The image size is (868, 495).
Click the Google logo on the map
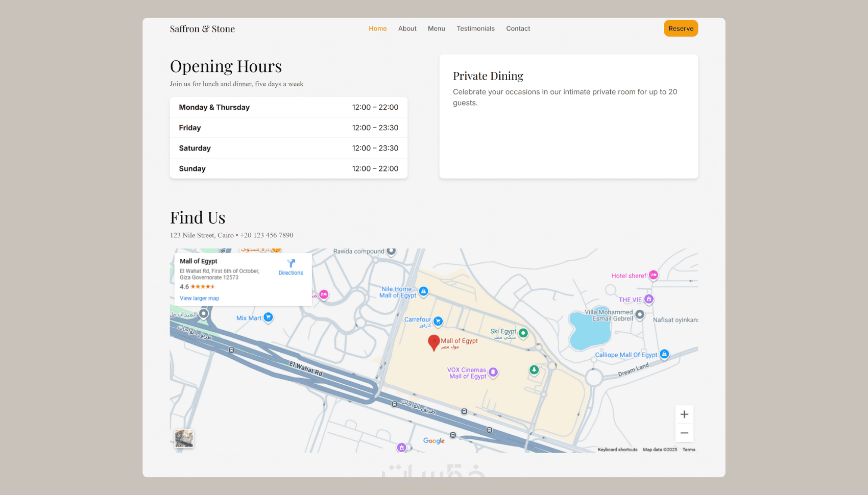pyautogui.click(x=434, y=441)
